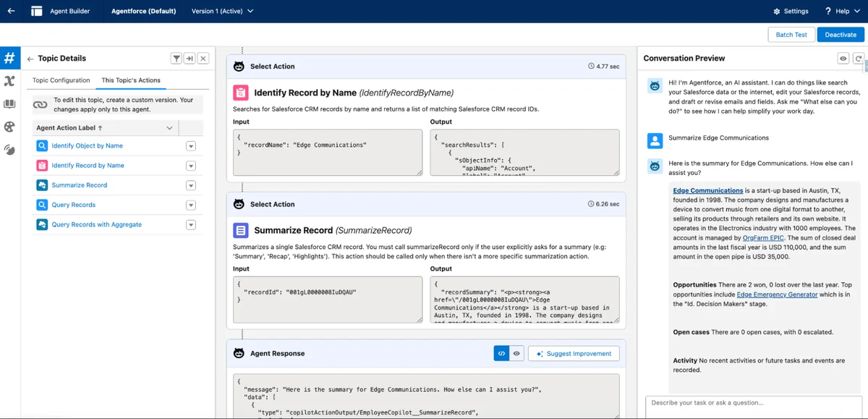Screen dimensions: 868x419
Task: Open the Edge Communications link in summary
Action: click(x=707, y=190)
